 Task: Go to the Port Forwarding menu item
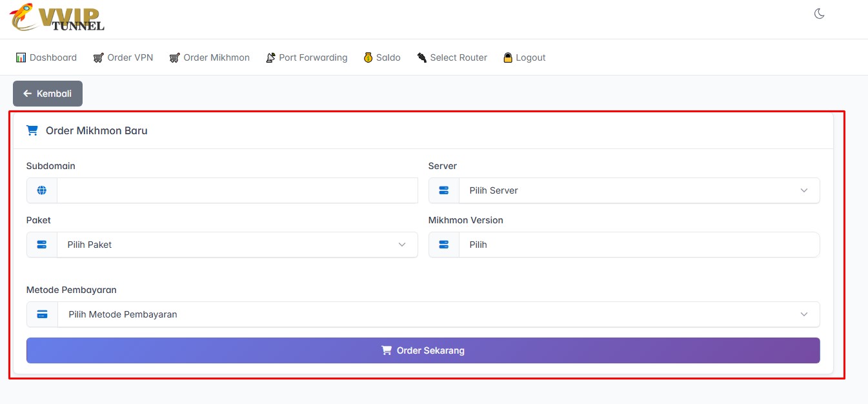click(307, 57)
